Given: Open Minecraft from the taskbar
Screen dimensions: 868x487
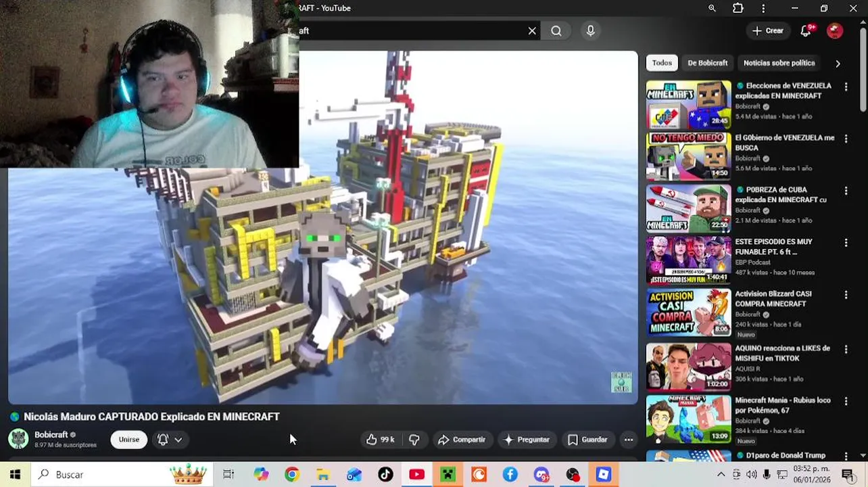Looking at the screenshot, I should point(448,475).
